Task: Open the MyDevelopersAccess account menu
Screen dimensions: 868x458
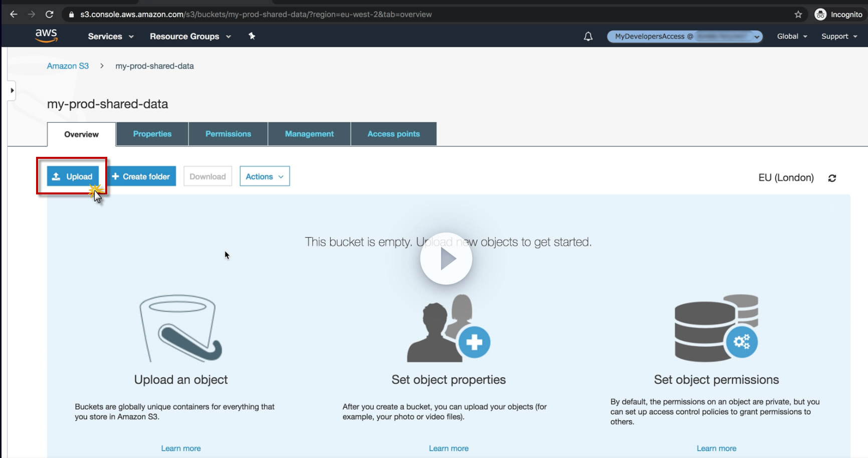Action: tap(685, 37)
